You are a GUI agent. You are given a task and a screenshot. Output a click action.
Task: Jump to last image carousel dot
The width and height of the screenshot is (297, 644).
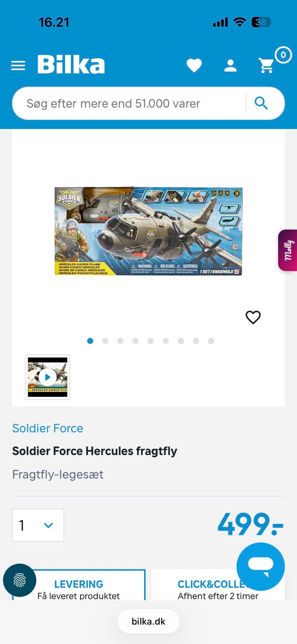tap(211, 341)
